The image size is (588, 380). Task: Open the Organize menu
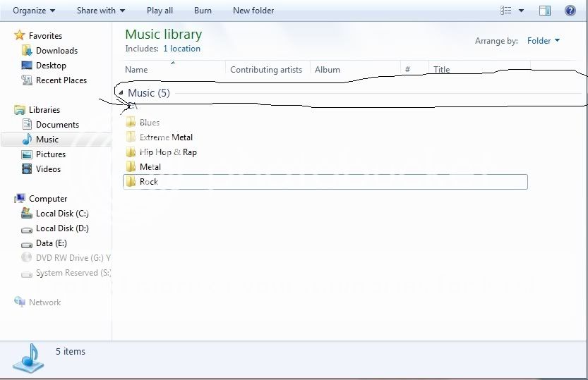(34, 11)
